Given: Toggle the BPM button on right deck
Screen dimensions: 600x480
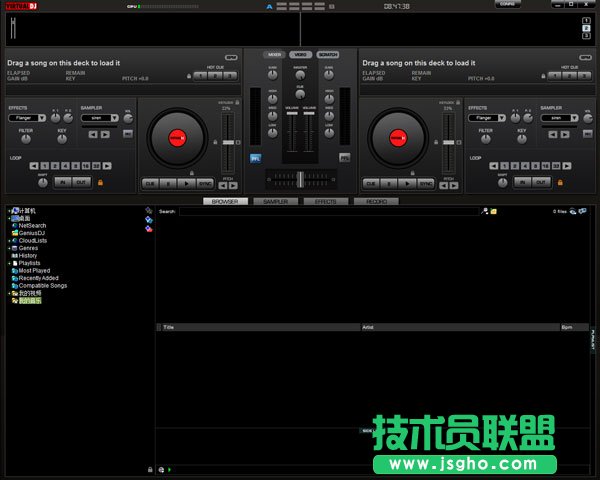Looking at the screenshot, I should [x=585, y=57].
